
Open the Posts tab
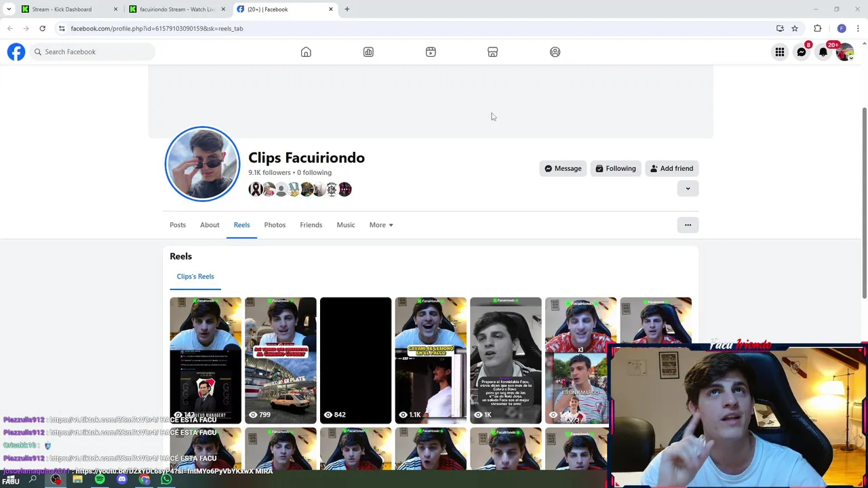pos(178,225)
